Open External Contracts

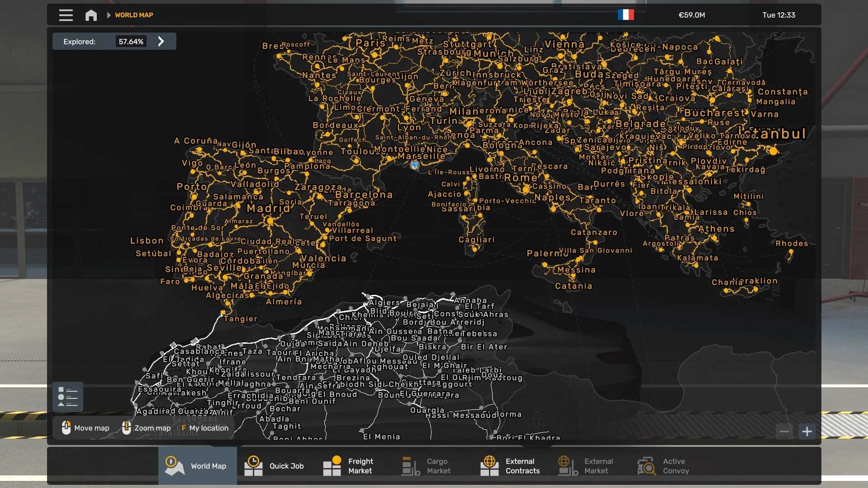tap(510, 466)
